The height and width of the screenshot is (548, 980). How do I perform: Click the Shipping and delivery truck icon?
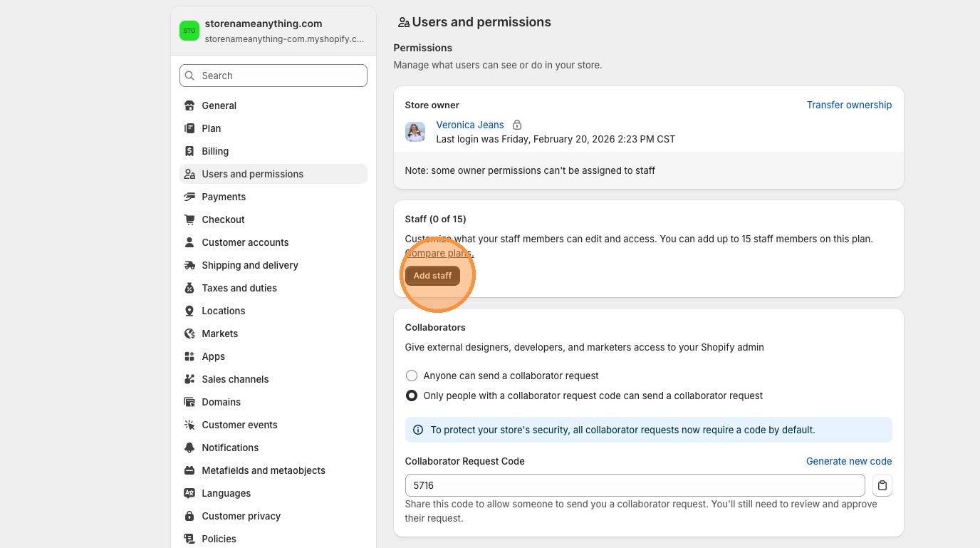tap(189, 265)
